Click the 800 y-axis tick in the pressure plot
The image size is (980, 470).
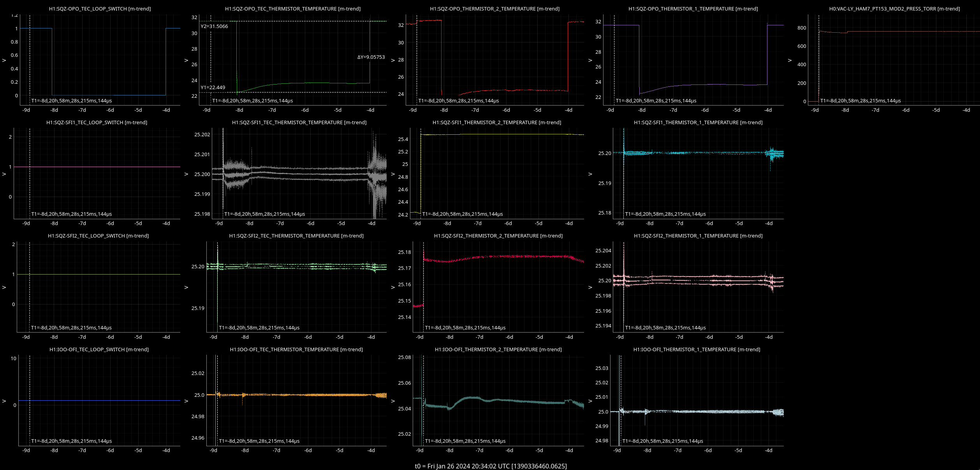point(801,28)
